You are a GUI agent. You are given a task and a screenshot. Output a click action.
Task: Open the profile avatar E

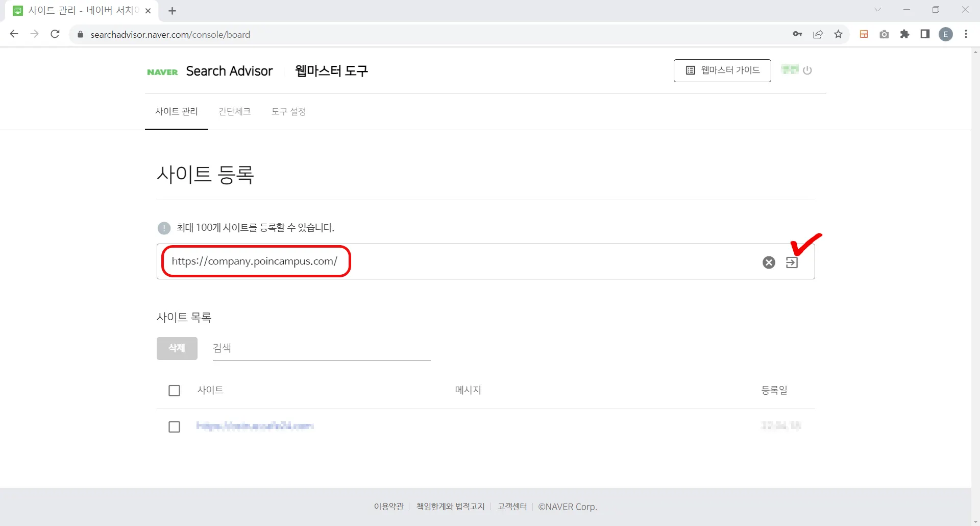946,34
